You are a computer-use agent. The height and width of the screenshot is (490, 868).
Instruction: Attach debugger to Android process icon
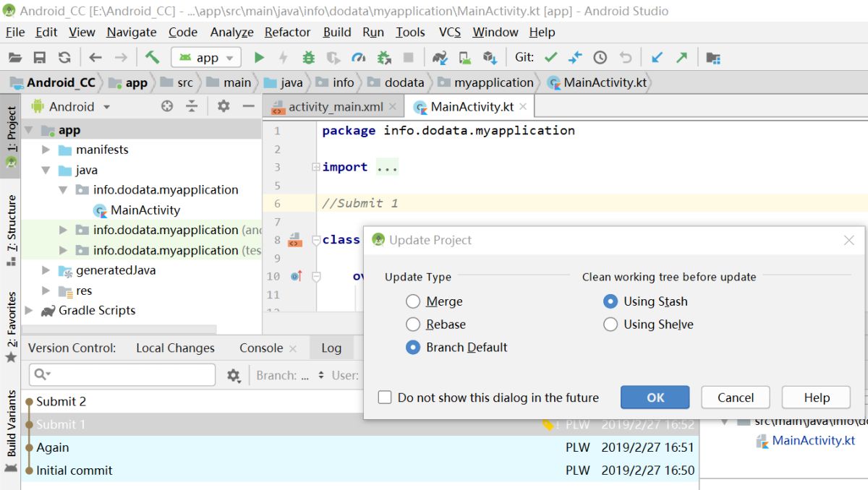click(x=384, y=58)
